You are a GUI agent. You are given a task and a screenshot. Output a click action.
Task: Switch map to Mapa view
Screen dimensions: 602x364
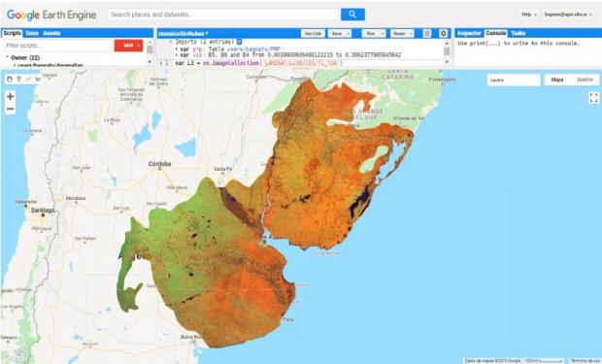point(557,80)
